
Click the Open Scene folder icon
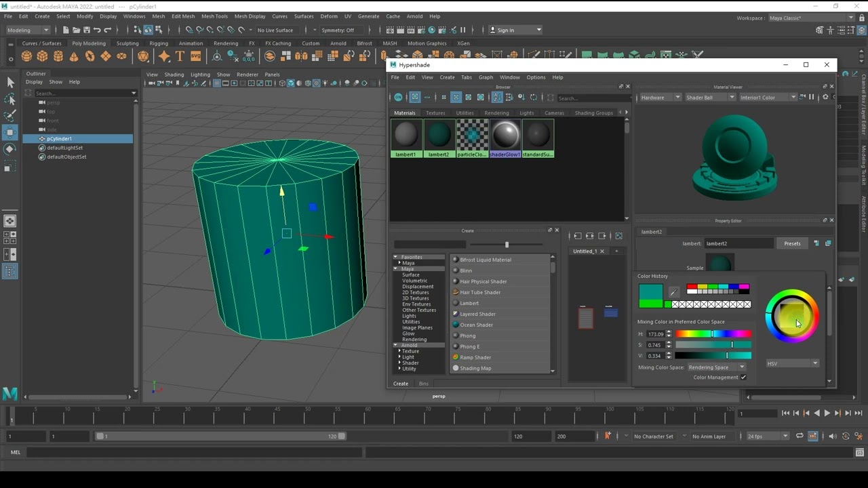coord(76,30)
